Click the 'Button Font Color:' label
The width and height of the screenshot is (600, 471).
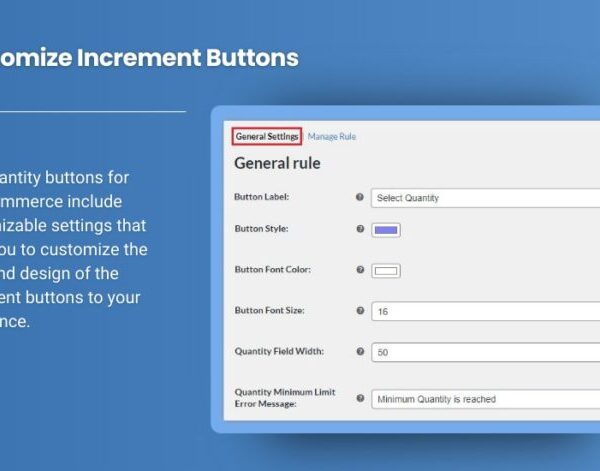273,269
